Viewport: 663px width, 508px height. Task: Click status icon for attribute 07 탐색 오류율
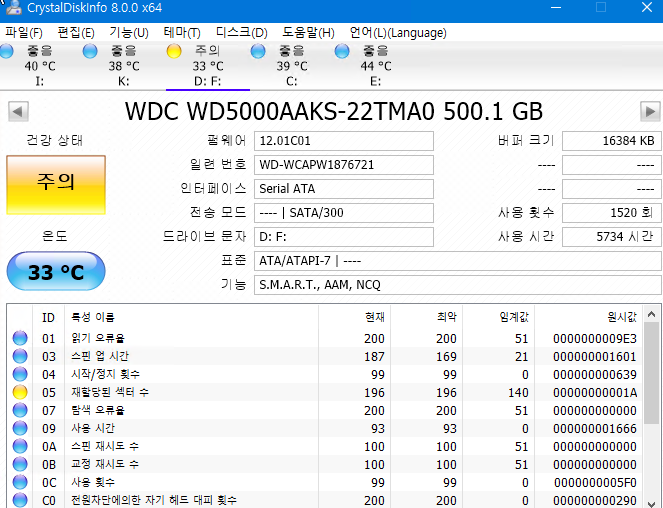pos(20,410)
